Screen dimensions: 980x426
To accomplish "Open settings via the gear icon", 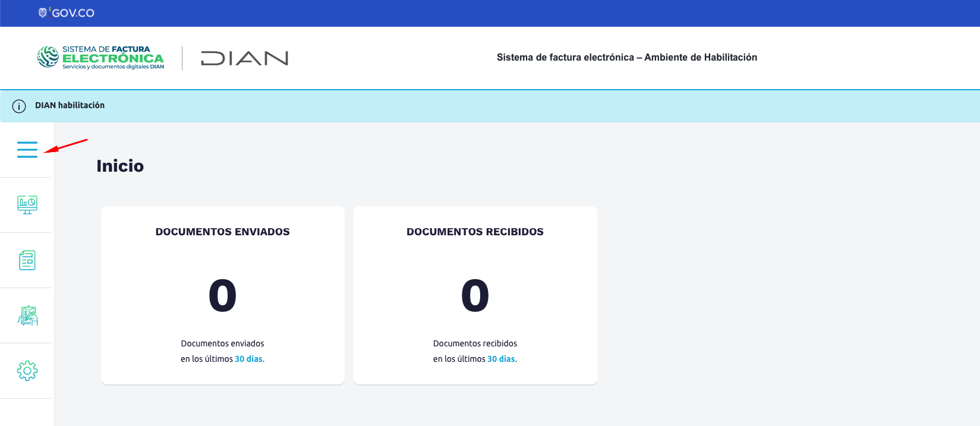I will coord(27,371).
